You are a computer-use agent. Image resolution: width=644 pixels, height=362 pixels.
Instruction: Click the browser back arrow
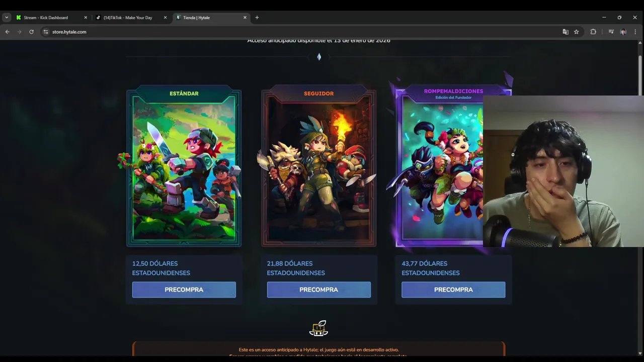[x=7, y=32]
